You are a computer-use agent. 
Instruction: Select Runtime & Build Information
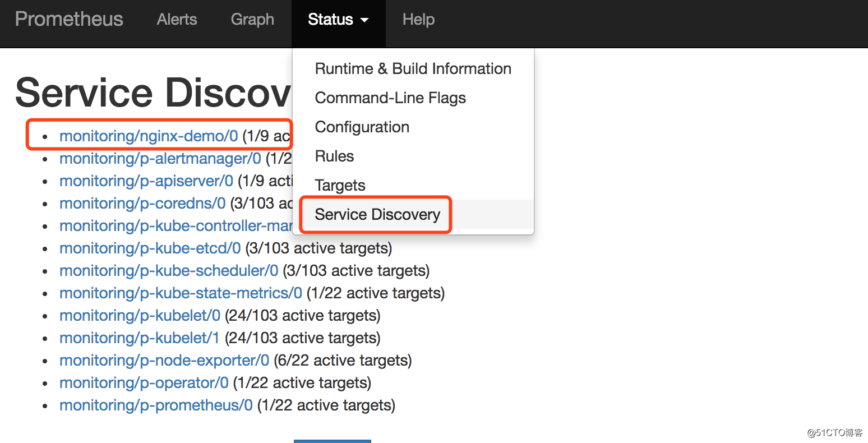click(x=413, y=68)
